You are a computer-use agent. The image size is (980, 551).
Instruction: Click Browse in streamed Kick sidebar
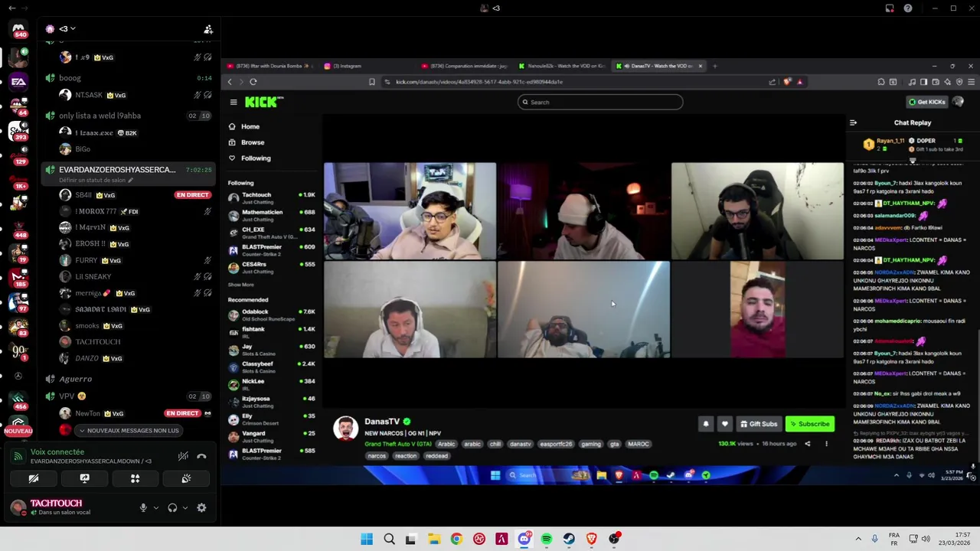tap(253, 142)
